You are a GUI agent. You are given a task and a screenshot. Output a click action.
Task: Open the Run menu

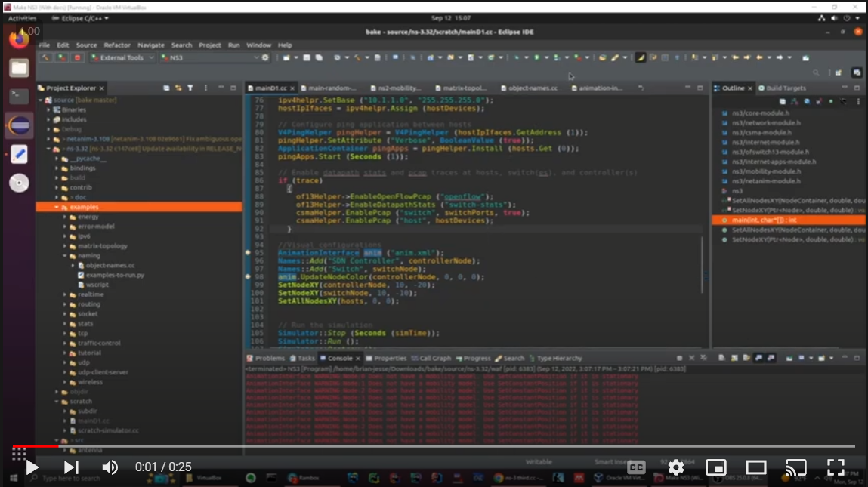click(x=233, y=45)
